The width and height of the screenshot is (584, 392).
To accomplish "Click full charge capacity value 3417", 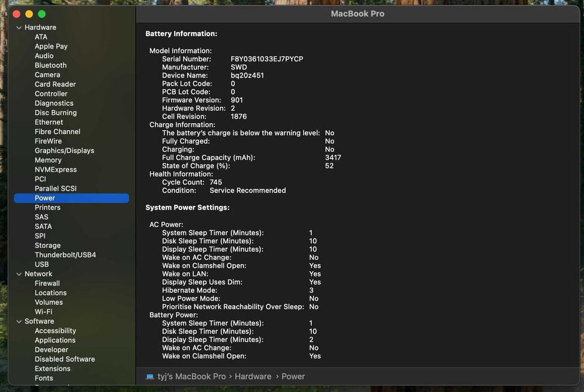I will [333, 157].
